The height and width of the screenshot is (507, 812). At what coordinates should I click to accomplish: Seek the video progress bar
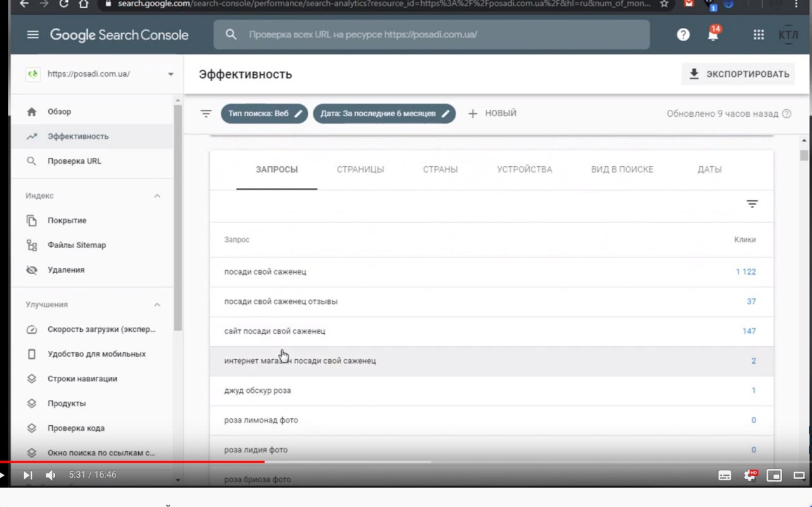coord(406,461)
